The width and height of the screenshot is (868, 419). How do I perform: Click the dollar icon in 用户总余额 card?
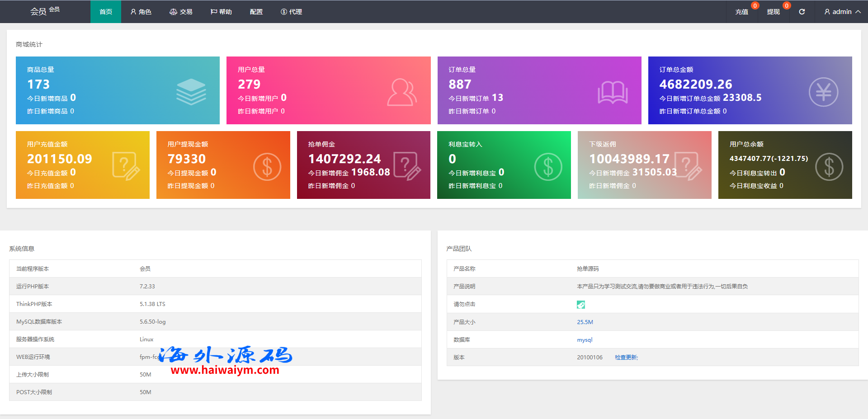(x=829, y=167)
